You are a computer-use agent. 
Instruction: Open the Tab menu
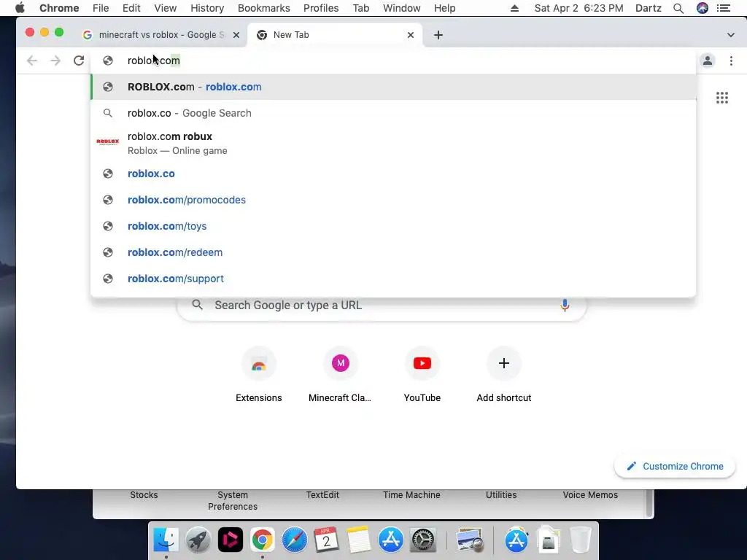(x=360, y=8)
